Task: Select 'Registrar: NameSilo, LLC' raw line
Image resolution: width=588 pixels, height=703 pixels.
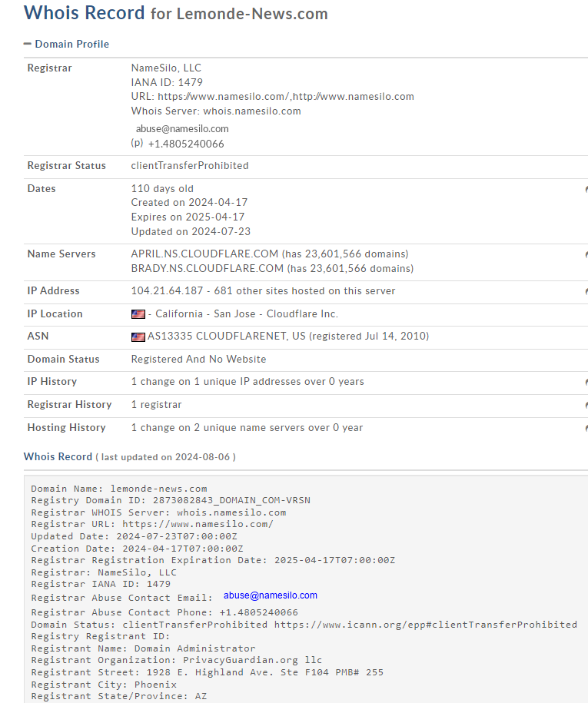Action: click(104, 572)
